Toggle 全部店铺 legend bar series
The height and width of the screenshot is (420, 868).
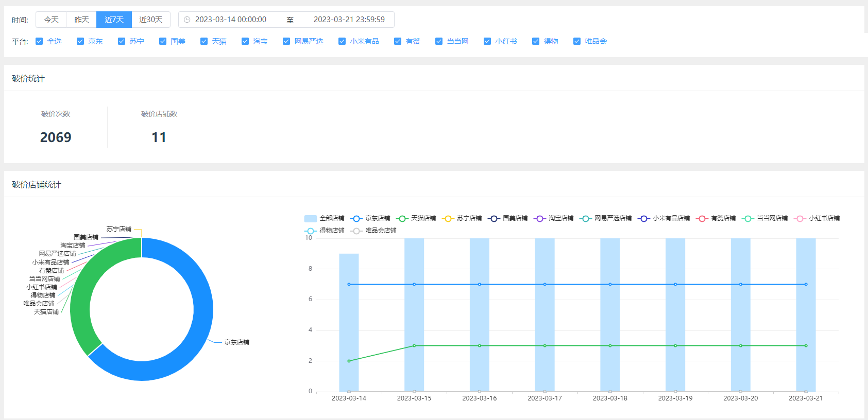[324, 218]
